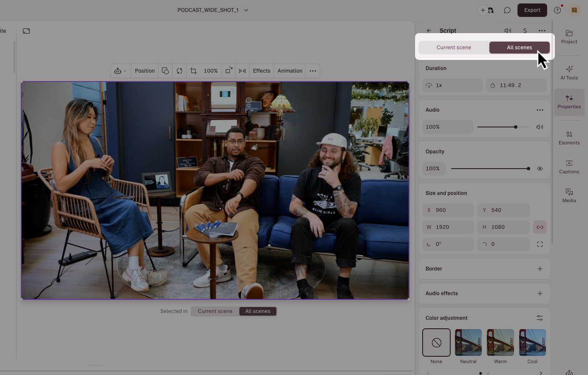Toggle the aspect ratio link next to width

pos(540,227)
